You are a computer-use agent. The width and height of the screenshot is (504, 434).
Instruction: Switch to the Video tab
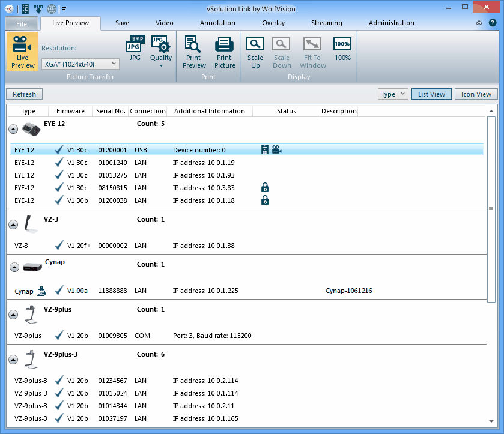point(164,23)
